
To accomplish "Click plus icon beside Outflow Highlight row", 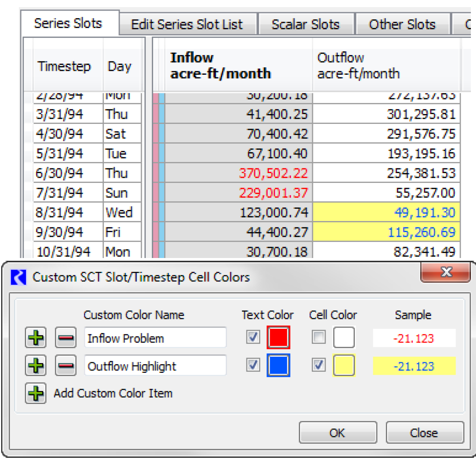I will pos(36,366).
